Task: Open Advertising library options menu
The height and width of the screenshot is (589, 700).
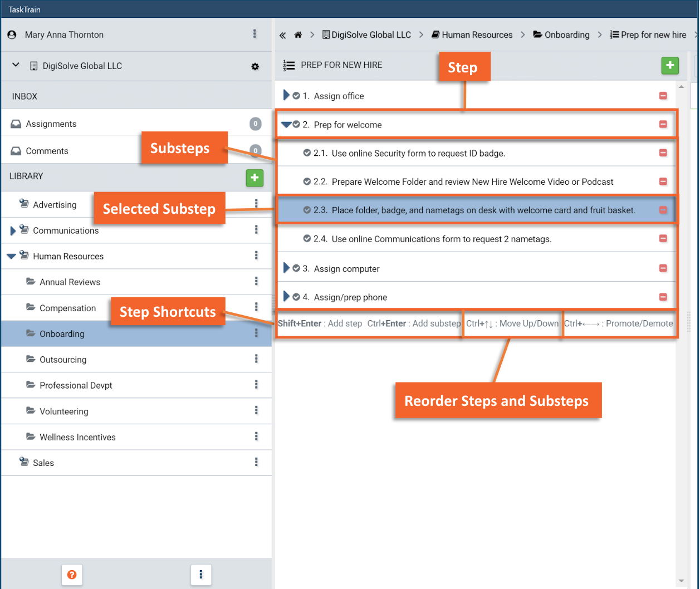Action: click(x=256, y=204)
